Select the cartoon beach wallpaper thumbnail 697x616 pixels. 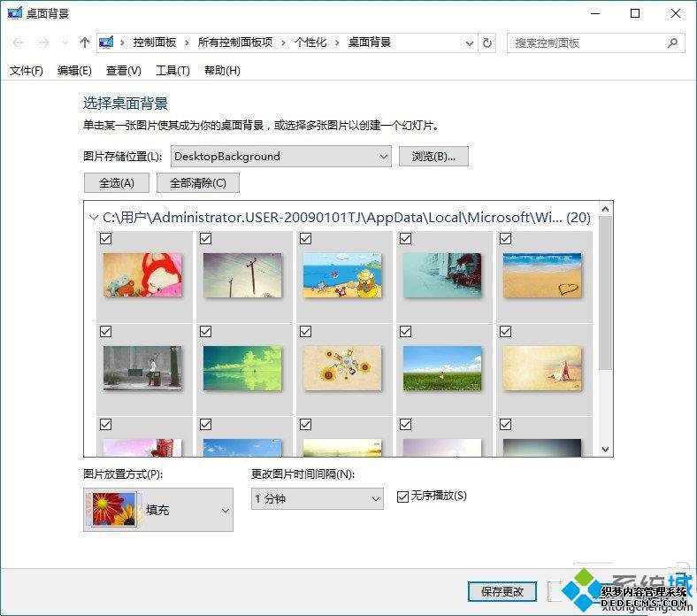(342, 275)
